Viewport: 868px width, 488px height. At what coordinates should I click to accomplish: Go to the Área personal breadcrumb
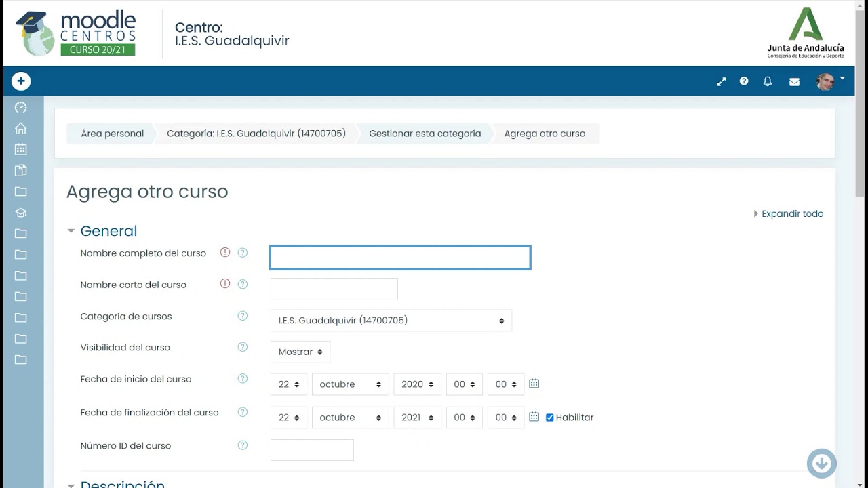pos(113,134)
